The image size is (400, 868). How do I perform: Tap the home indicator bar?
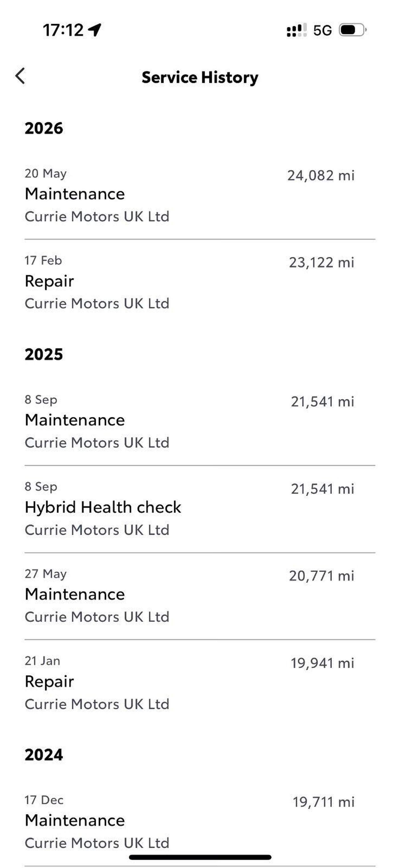click(x=200, y=857)
